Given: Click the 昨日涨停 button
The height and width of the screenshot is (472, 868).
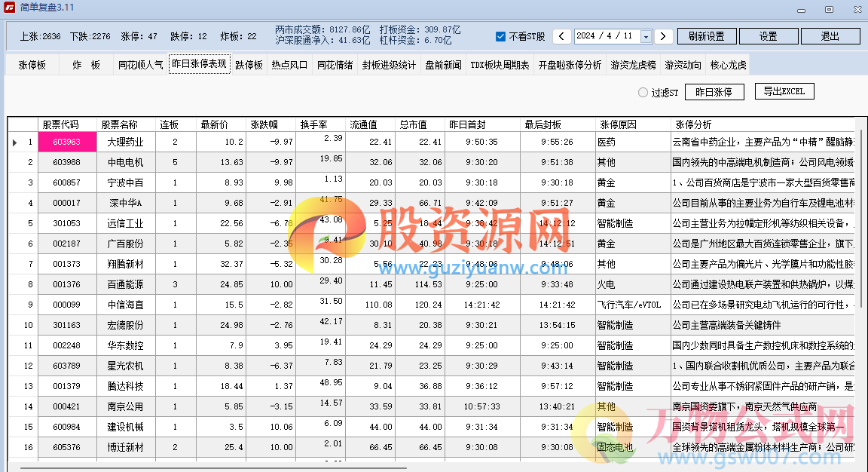Looking at the screenshot, I should [708, 92].
